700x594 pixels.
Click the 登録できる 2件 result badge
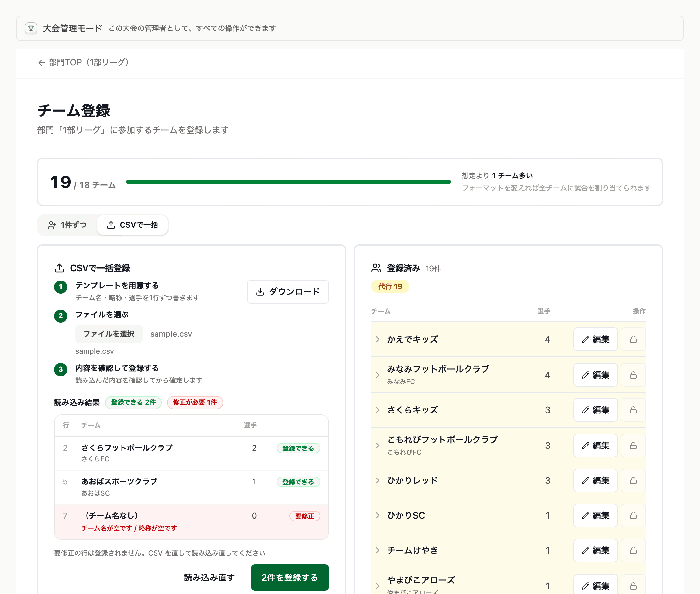click(133, 402)
